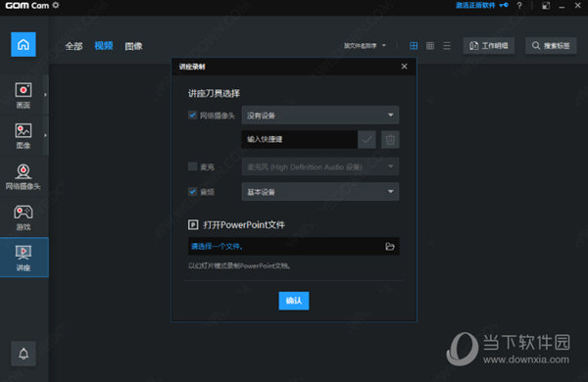Select the screen recording icon in sidebar

point(24,90)
